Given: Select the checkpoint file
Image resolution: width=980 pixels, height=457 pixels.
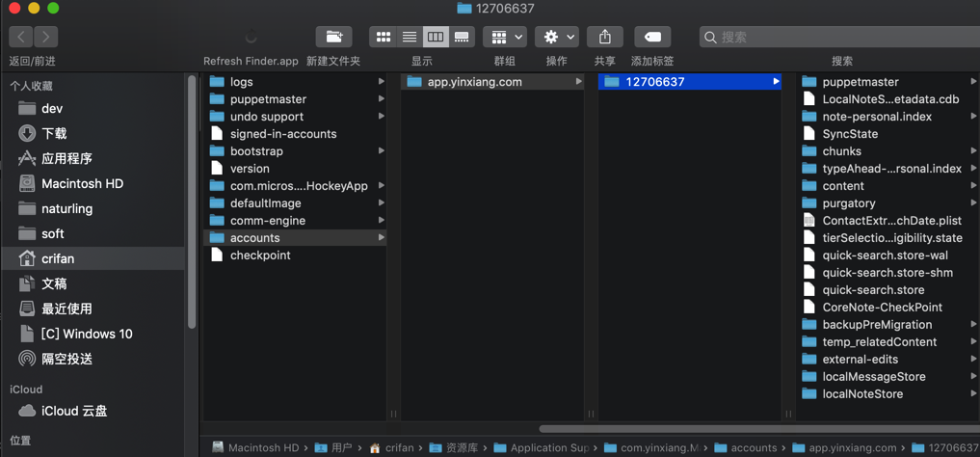Looking at the screenshot, I should pyautogui.click(x=295, y=255).
